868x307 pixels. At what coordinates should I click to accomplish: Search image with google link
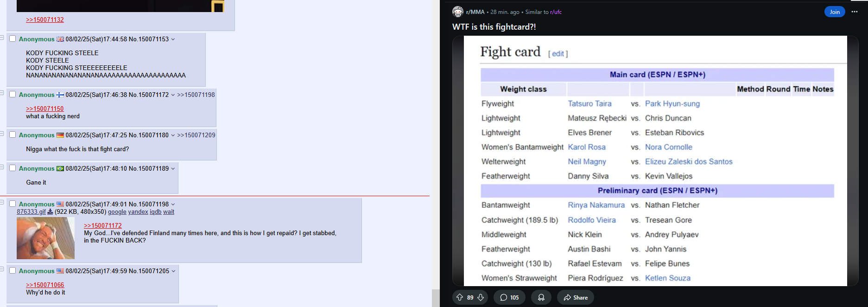(117, 211)
